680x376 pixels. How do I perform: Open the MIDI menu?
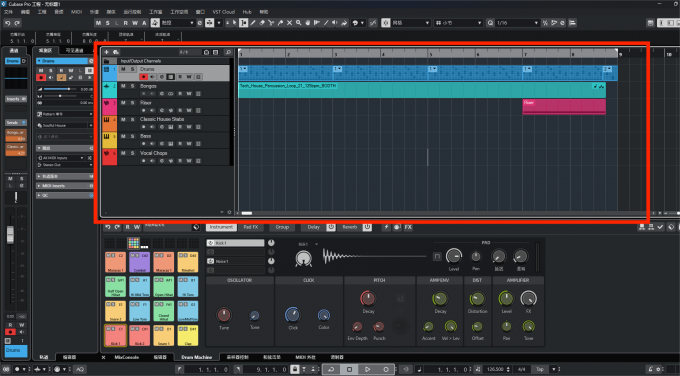click(76, 12)
